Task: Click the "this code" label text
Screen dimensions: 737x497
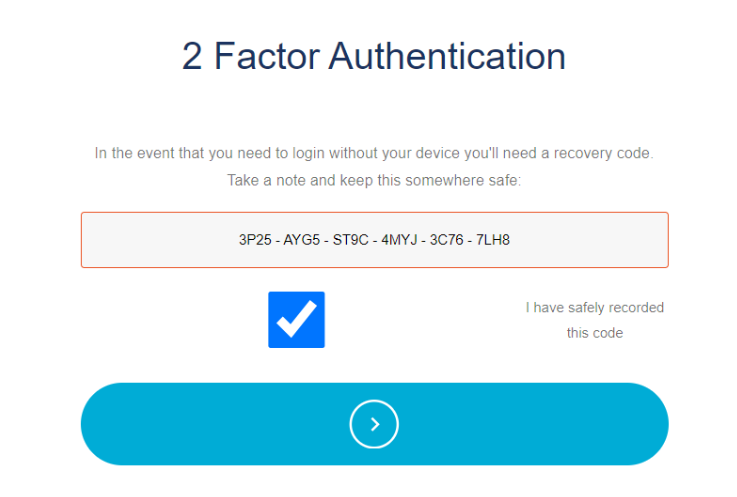Action: tap(594, 333)
